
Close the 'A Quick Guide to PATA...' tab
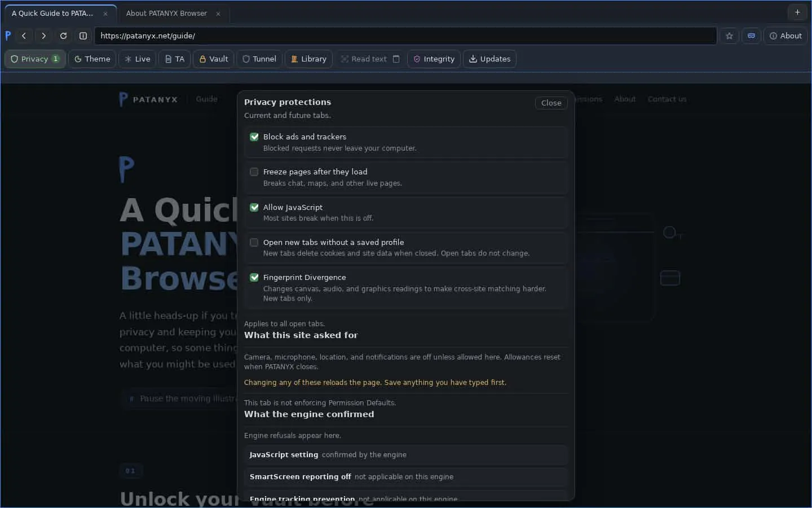[x=105, y=14]
